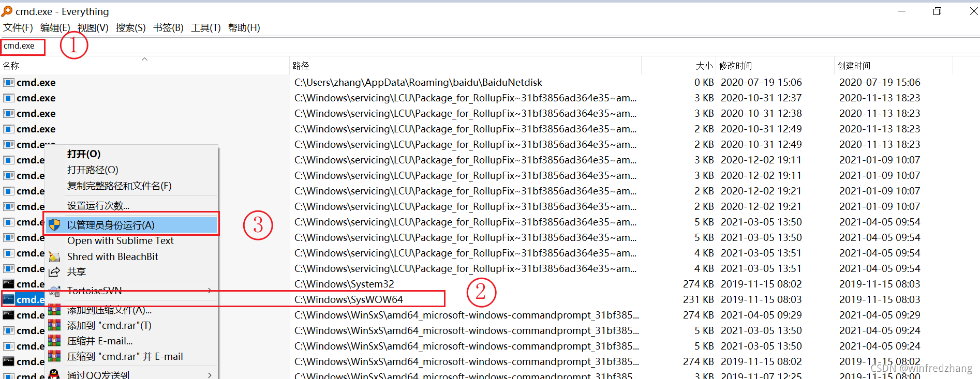Image resolution: width=980 pixels, height=379 pixels.
Task: Click file icon of cmd.exe dated 2020-10-31 12:37
Action: (x=8, y=98)
